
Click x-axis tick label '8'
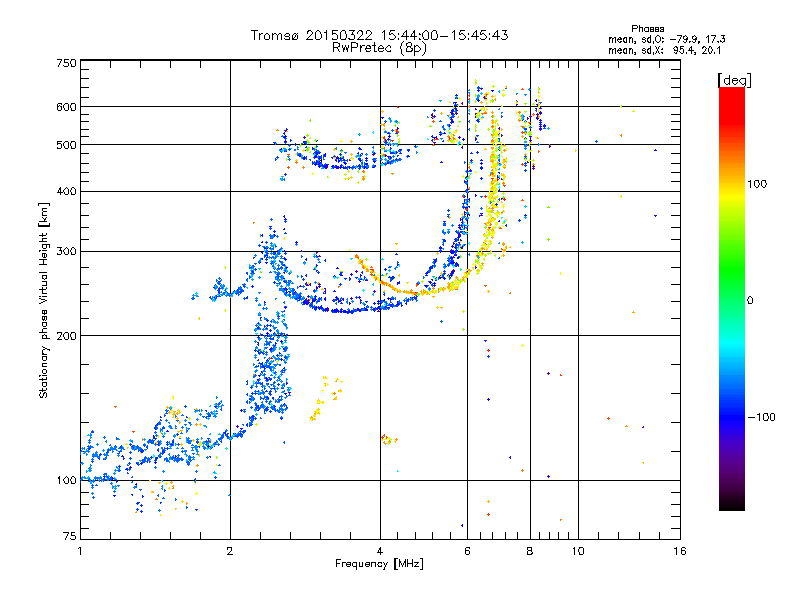click(x=530, y=551)
